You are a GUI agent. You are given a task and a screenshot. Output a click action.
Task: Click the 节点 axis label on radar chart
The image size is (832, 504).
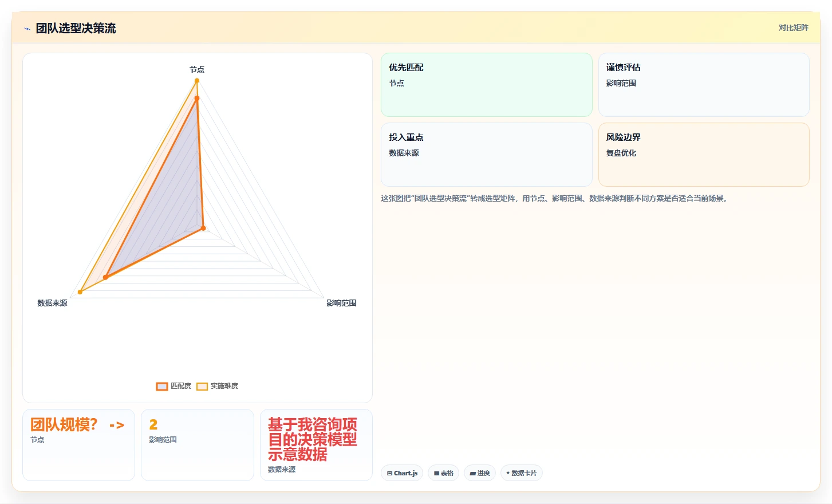[197, 69]
